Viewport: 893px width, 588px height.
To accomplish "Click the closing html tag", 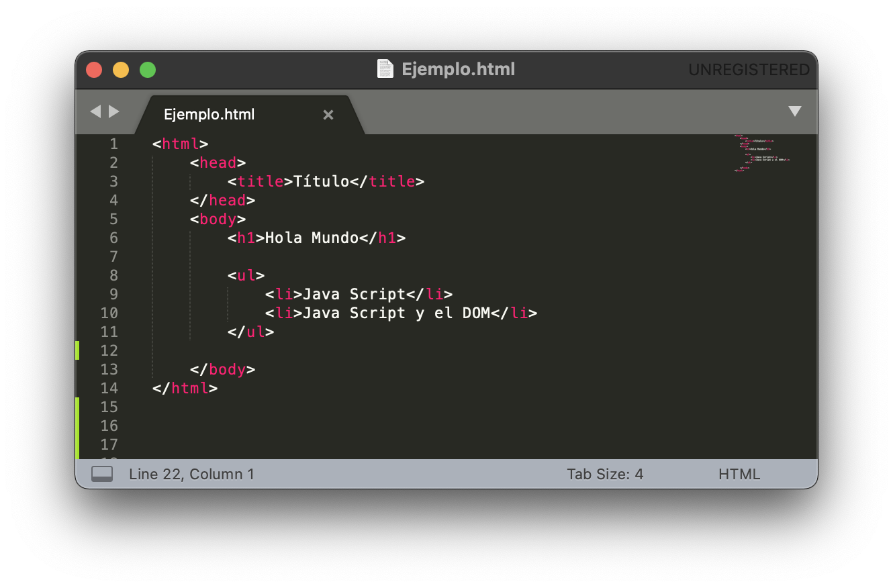I will coord(185,388).
